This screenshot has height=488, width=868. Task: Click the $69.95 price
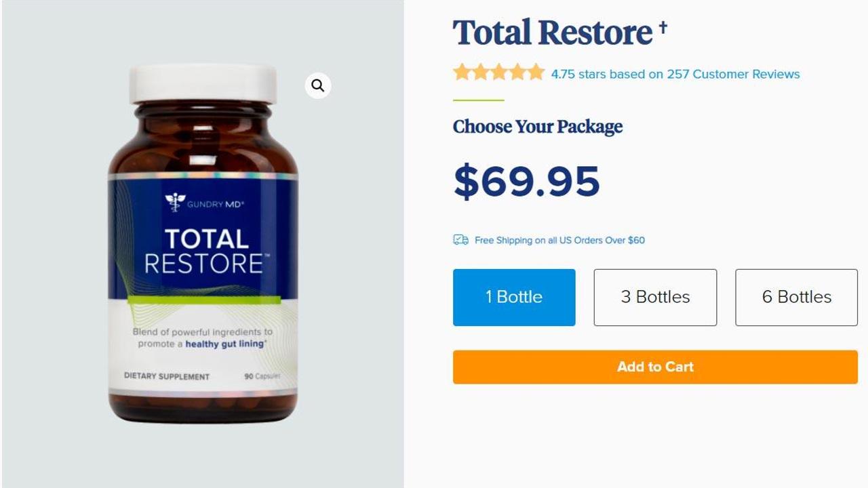coord(526,182)
